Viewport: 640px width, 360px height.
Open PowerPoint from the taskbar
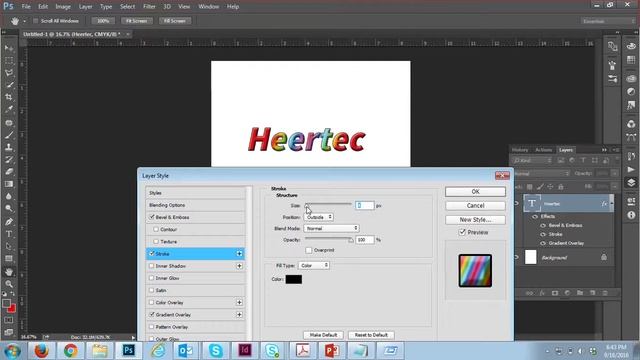point(331,351)
